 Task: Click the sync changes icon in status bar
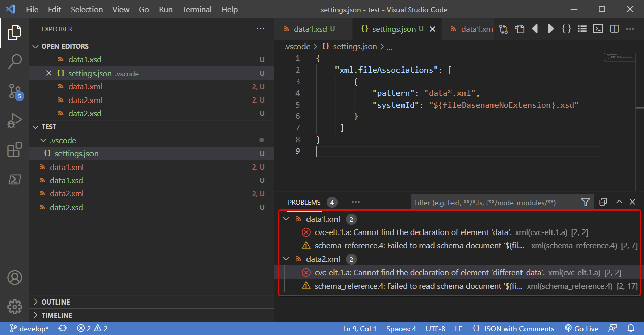(x=63, y=328)
